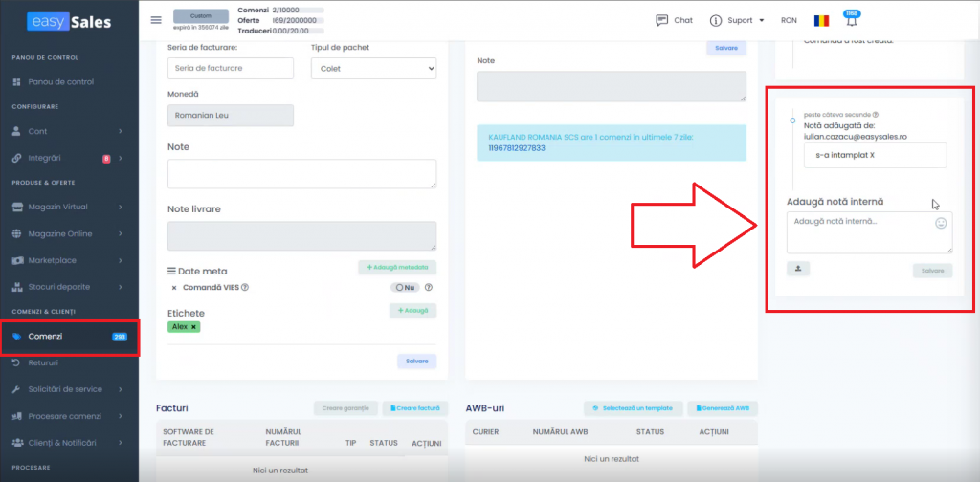Click the Creare factură button
Image resolution: width=980 pixels, height=482 pixels.
[415, 408]
